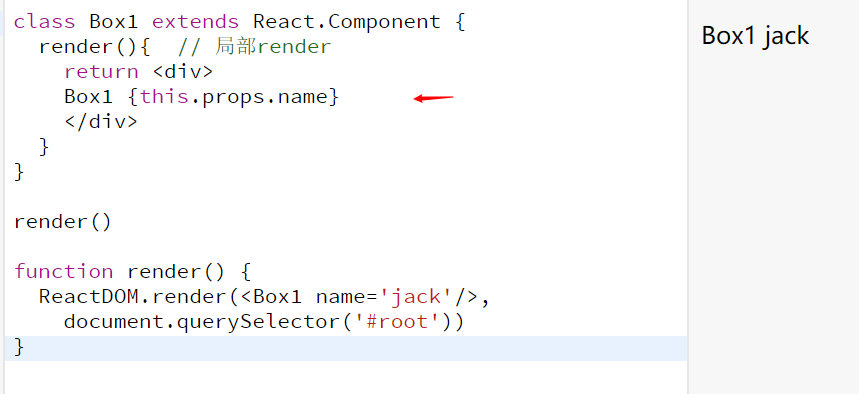Click the 'this' keyword in the JSX expression
The image size is (859, 394).
pos(164,97)
